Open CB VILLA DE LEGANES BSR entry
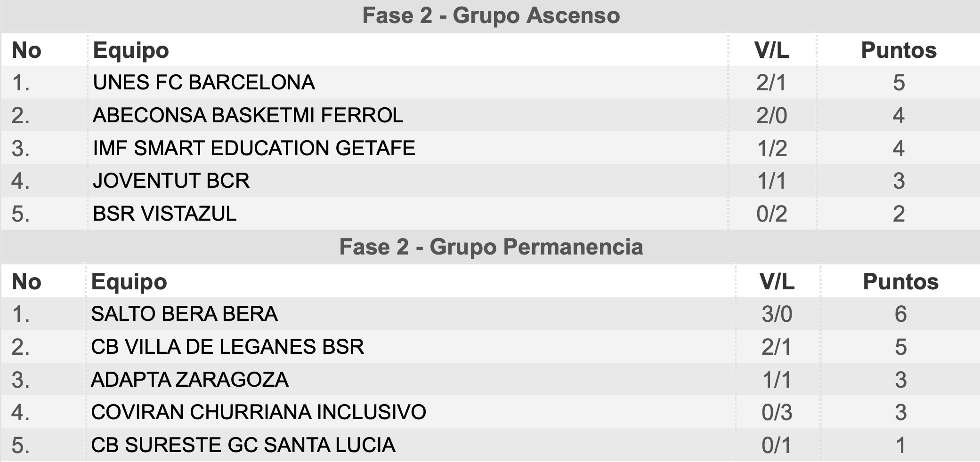Screen dimensions: 980x462 coord(227,347)
